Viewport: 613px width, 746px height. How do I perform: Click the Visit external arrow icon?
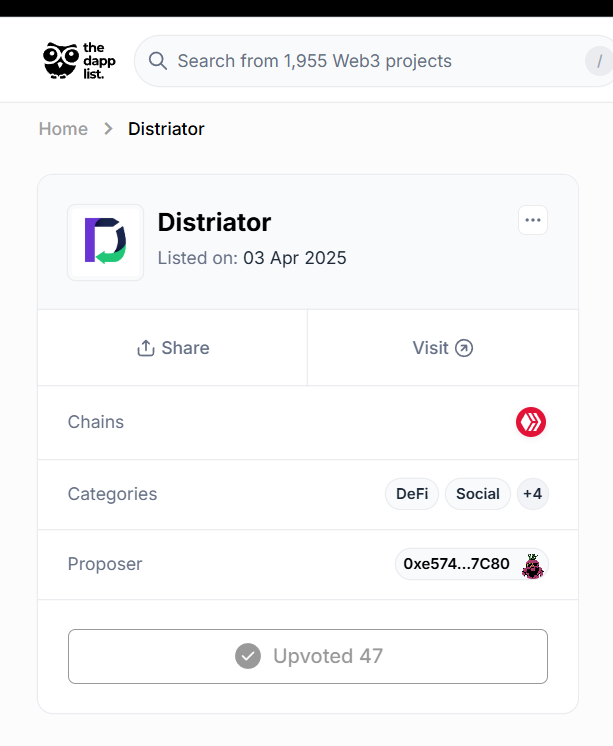tap(464, 348)
